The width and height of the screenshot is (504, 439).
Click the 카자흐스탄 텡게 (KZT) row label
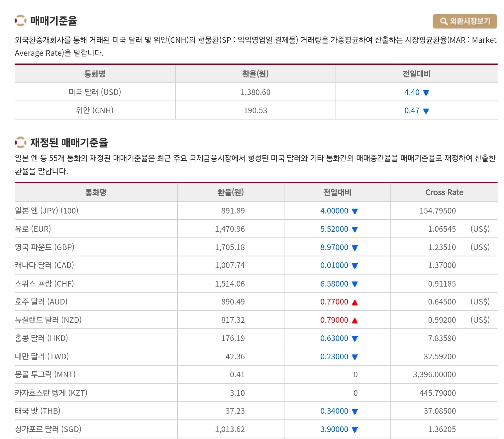click(x=51, y=393)
